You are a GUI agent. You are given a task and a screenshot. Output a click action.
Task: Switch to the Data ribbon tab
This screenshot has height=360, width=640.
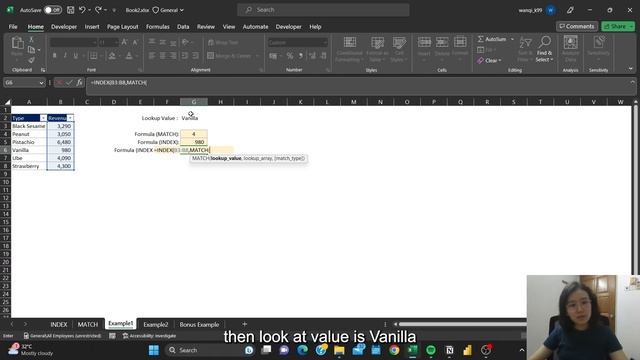tap(183, 27)
